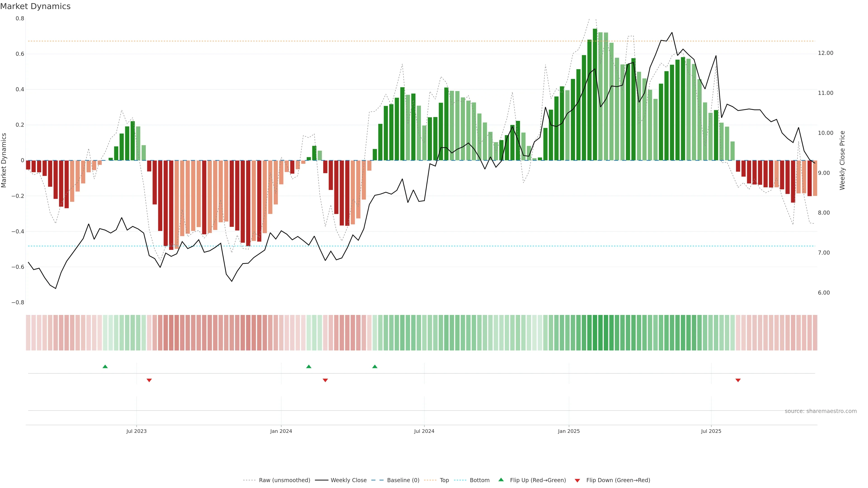The height and width of the screenshot is (488, 868).
Task: Click the red flip-down triangle after Jul 2025
Action: click(x=738, y=380)
